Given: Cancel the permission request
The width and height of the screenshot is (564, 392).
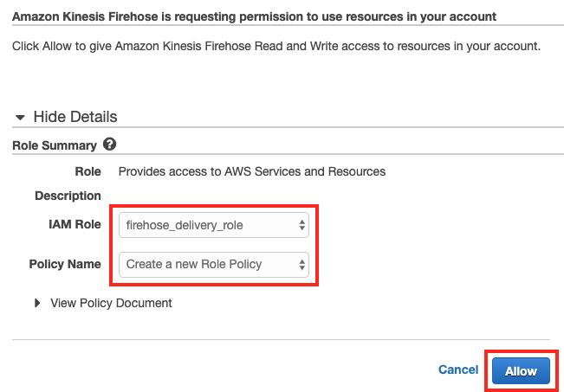Looking at the screenshot, I should [458, 370].
